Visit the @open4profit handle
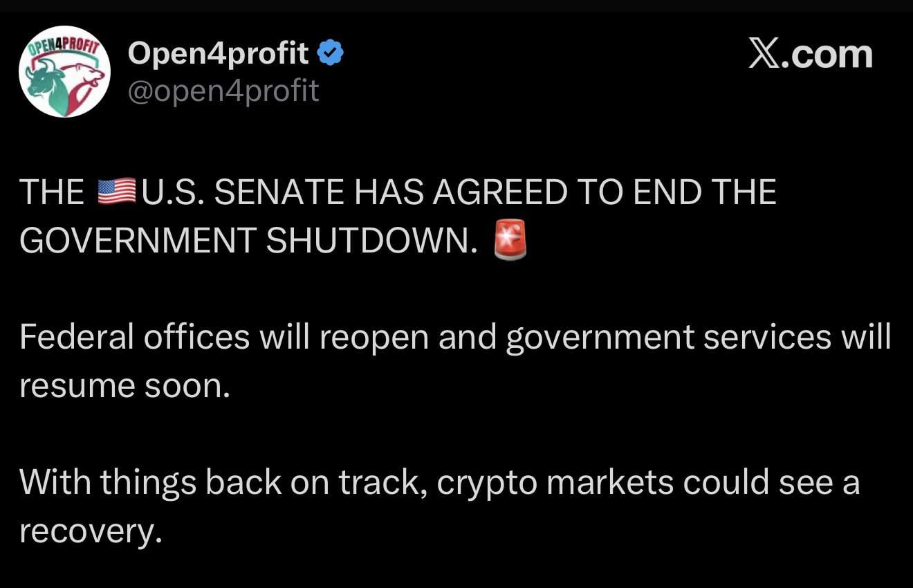Viewport: 913px width, 588px height. 223,91
